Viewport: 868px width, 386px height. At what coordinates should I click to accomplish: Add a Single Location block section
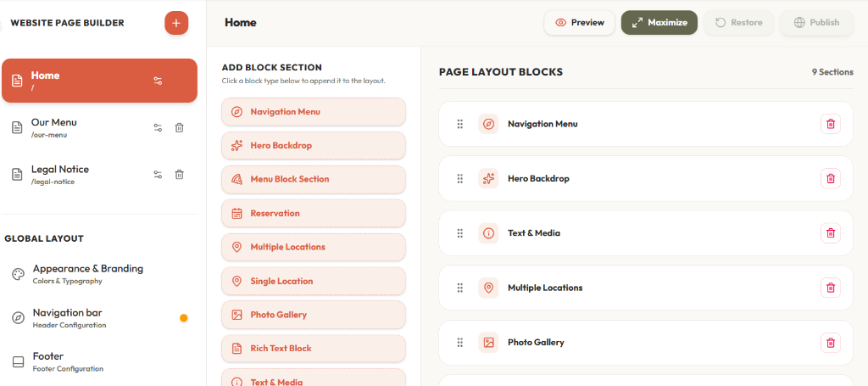[314, 281]
